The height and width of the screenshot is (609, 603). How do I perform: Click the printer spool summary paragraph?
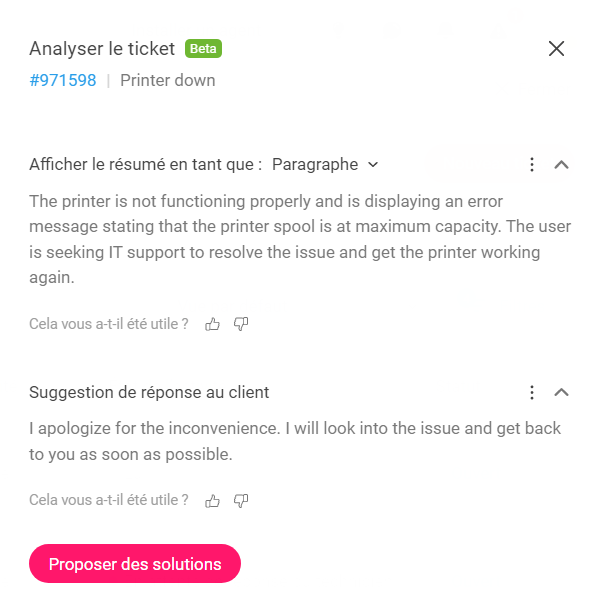[300, 239]
